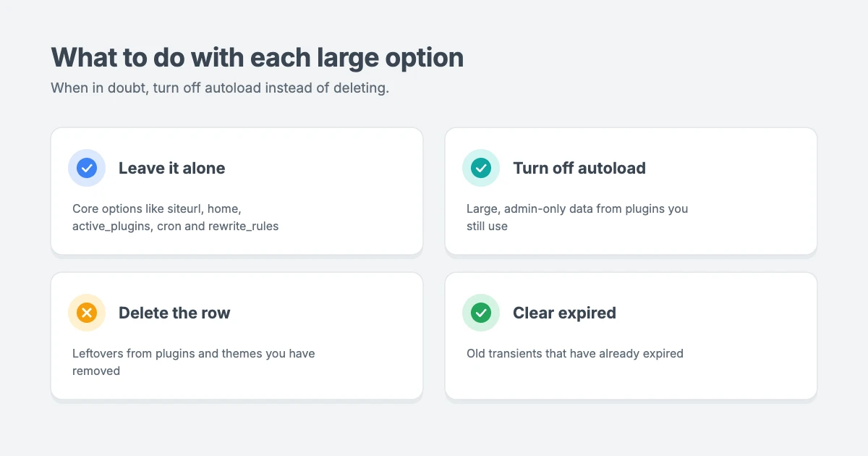Select the heading 'Leave it alone'

[x=172, y=168]
